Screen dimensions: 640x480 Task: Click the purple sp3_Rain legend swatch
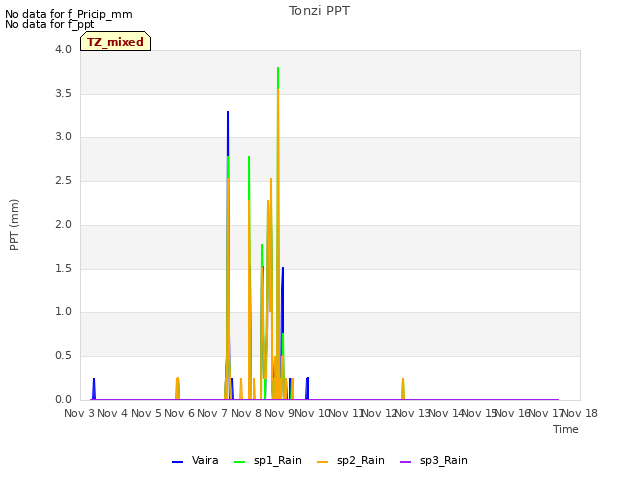[405, 462]
